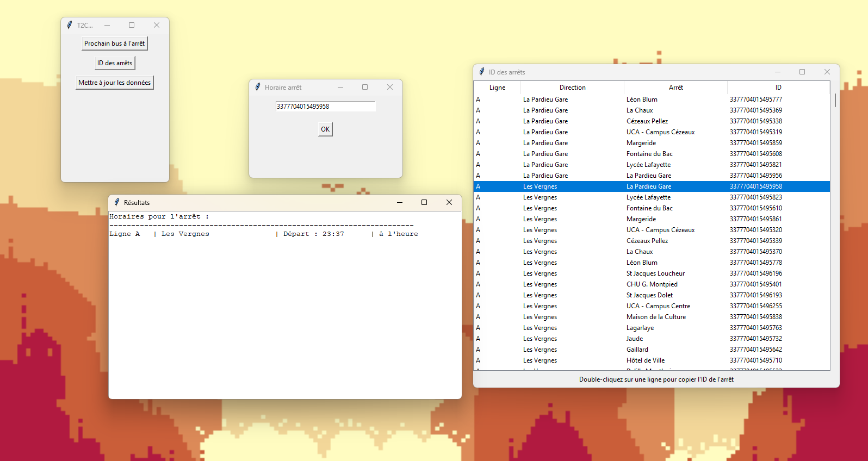Click the stops list vertical scrollbar thumb
Screen dimensions: 868x461
coord(835,101)
